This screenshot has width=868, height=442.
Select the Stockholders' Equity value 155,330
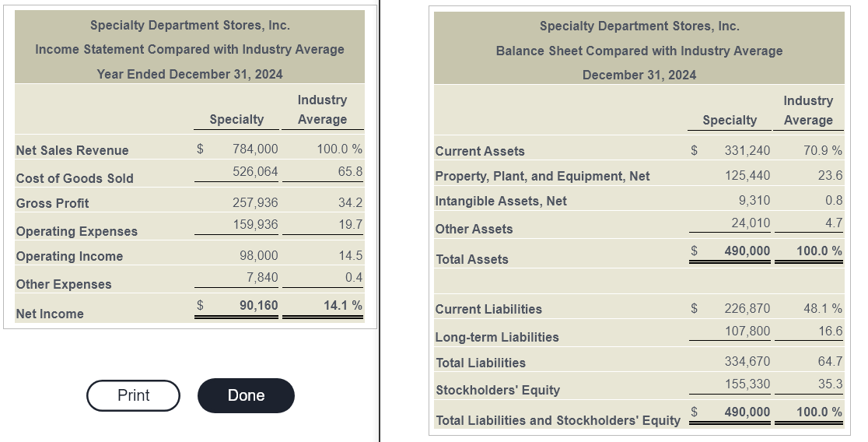[747, 384]
